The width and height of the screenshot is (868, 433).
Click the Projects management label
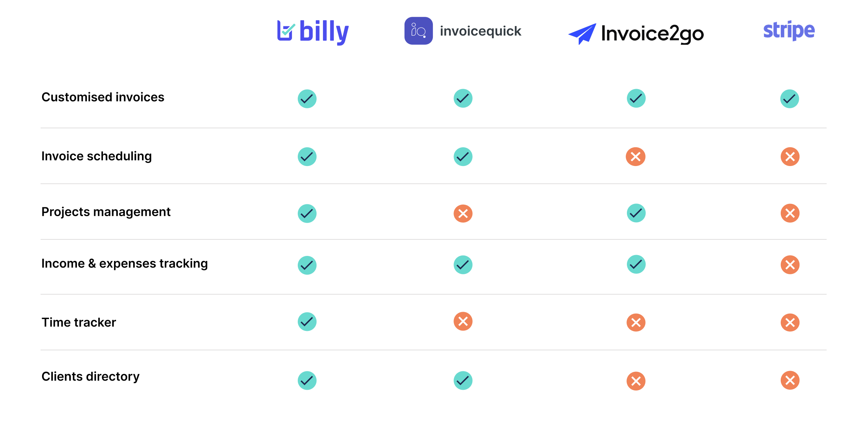106,212
